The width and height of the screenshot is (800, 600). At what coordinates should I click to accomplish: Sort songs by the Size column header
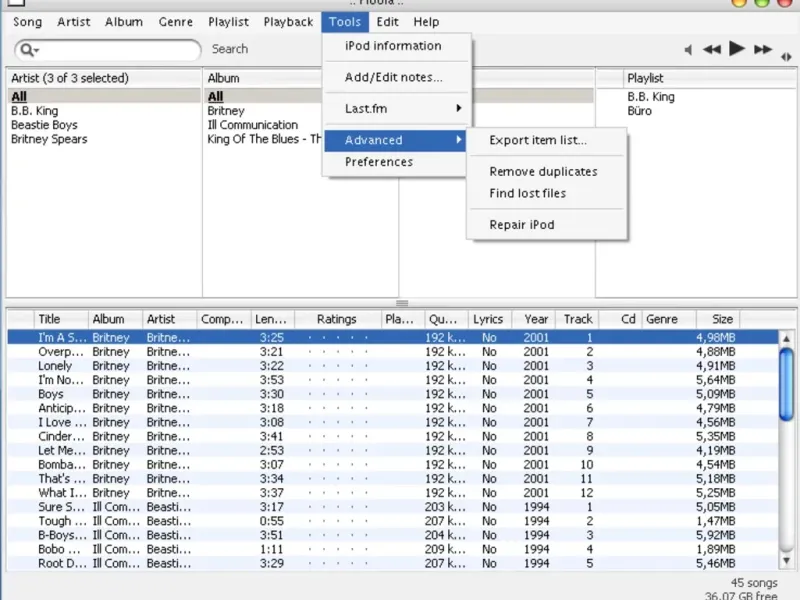tap(722, 319)
